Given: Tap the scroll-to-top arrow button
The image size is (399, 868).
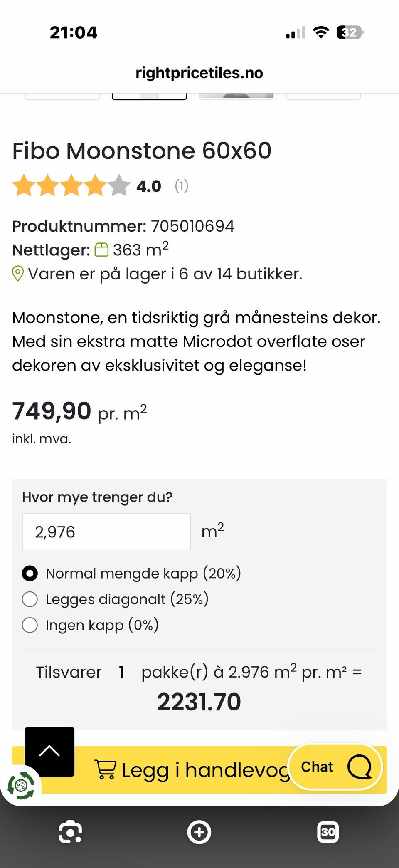Looking at the screenshot, I should pos(49,752).
